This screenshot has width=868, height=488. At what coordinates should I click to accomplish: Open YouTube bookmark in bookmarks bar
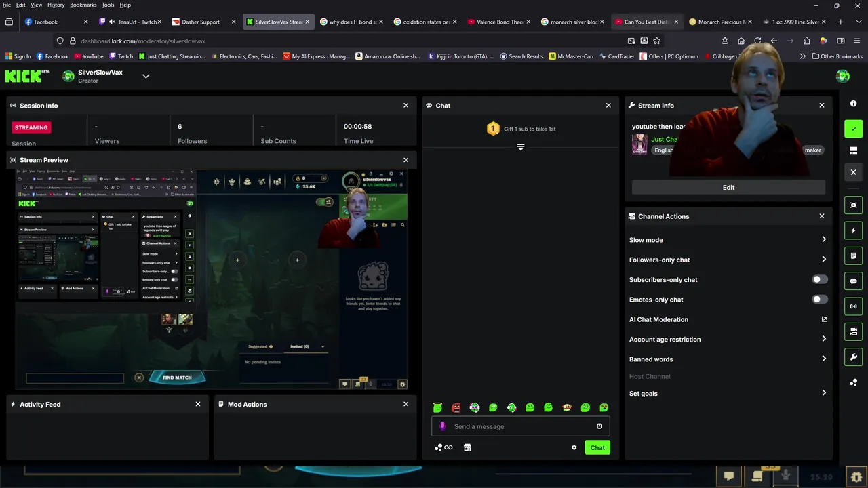pyautogui.click(x=88, y=56)
